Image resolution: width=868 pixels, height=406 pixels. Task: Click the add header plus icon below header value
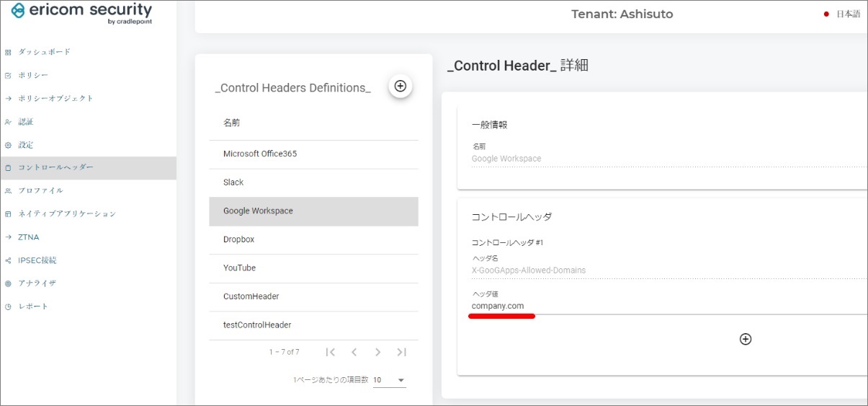pyautogui.click(x=746, y=339)
